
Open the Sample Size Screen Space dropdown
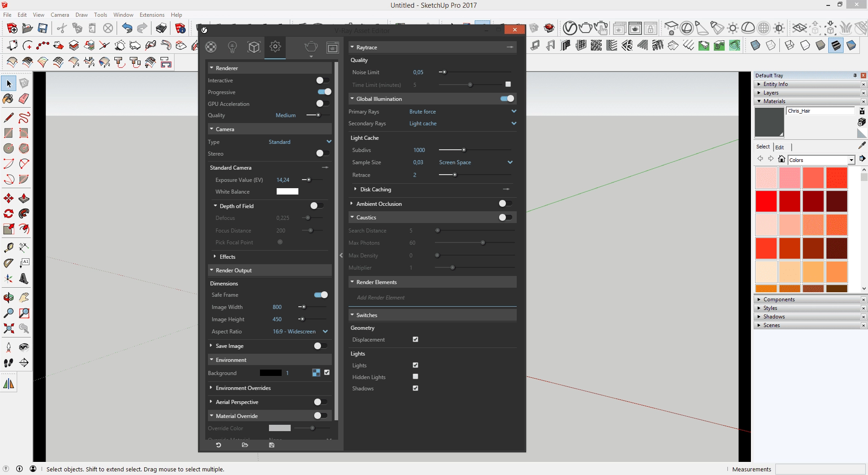[476, 162]
